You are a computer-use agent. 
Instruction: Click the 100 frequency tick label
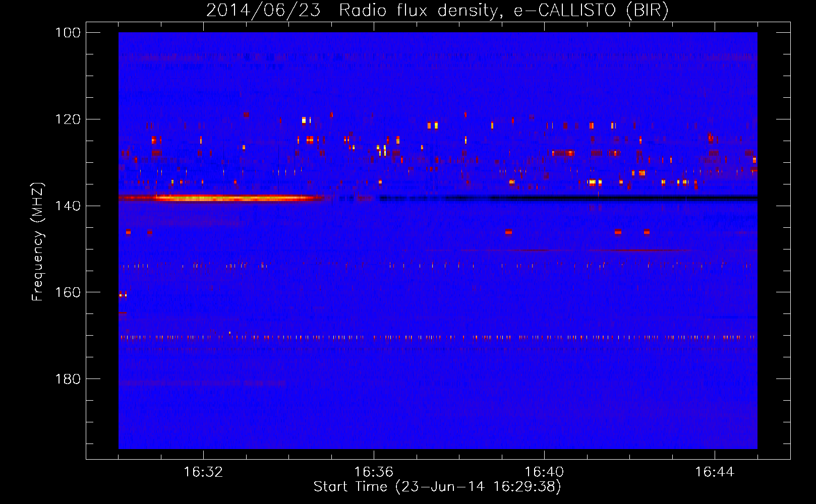[68, 33]
